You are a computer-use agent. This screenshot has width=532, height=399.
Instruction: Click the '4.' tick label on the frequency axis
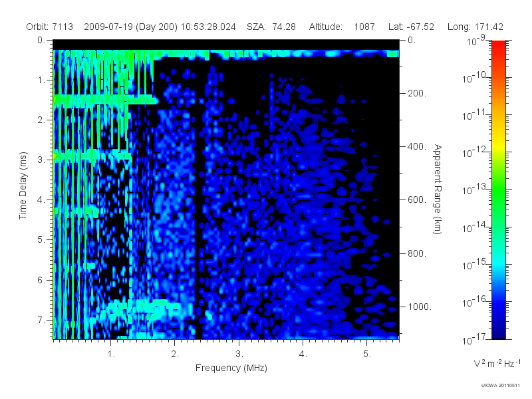click(x=303, y=354)
